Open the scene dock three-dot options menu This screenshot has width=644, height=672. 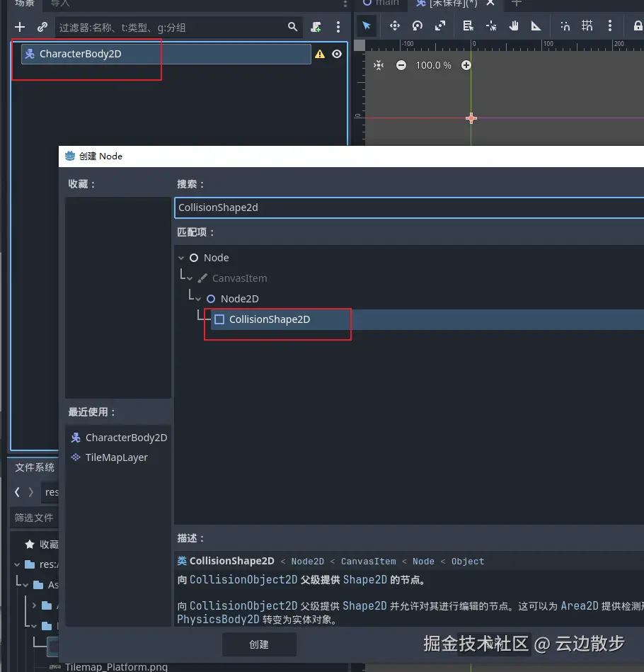tap(338, 27)
